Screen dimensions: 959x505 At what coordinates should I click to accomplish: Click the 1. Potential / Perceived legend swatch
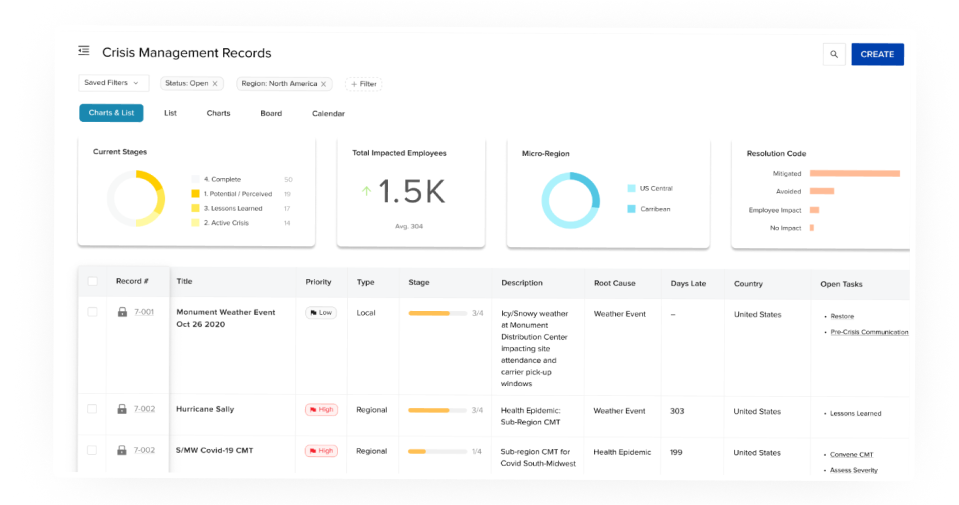tap(196, 194)
